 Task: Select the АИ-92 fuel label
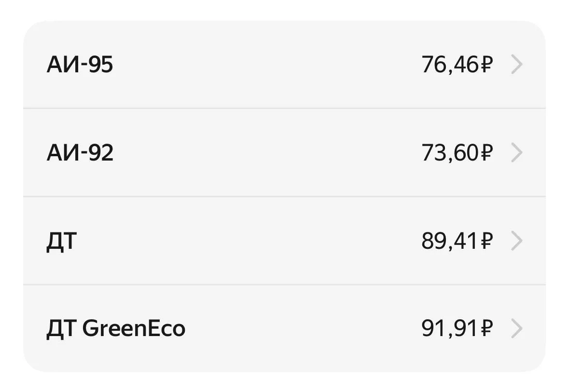tap(80, 153)
